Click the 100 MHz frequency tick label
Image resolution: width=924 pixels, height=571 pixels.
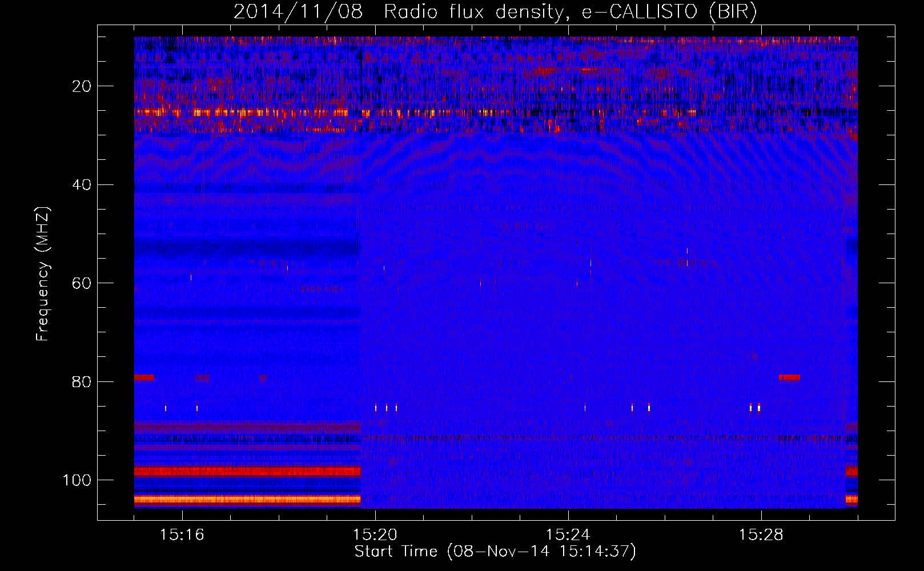tap(77, 480)
